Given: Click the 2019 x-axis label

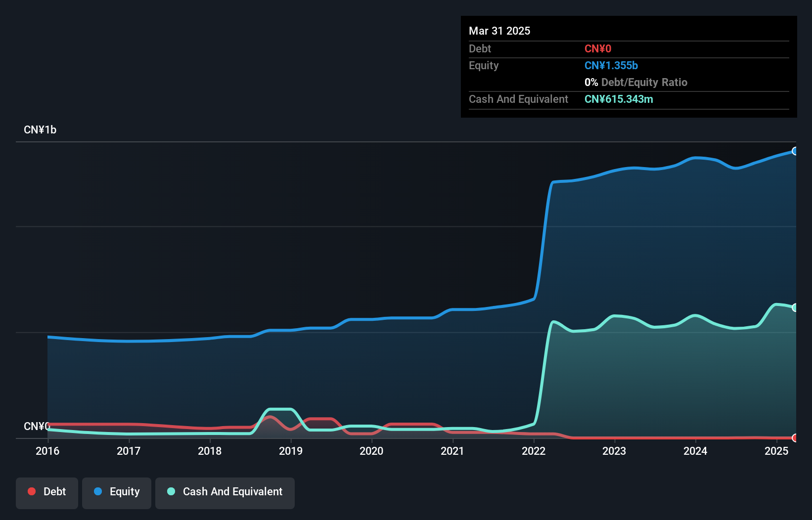Looking at the screenshot, I should [291, 451].
